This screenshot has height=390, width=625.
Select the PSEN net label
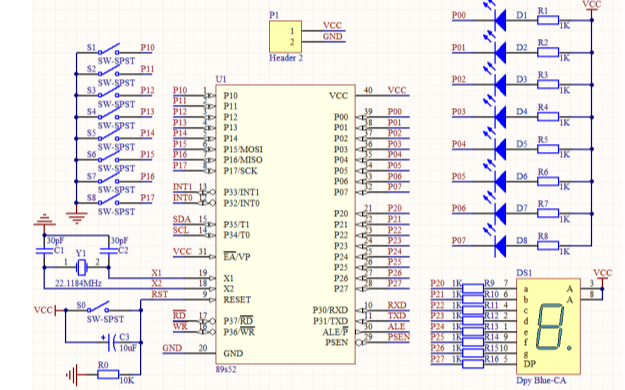[399, 337]
